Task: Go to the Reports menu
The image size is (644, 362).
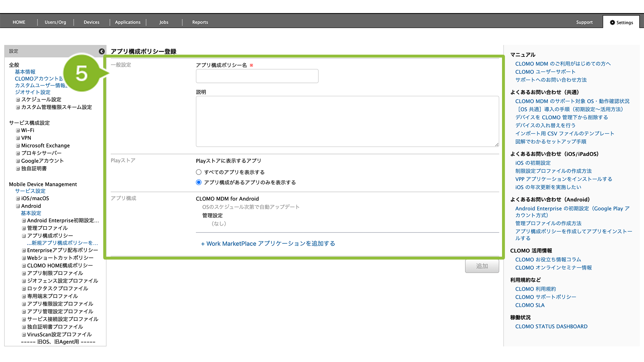Action: 200,22
